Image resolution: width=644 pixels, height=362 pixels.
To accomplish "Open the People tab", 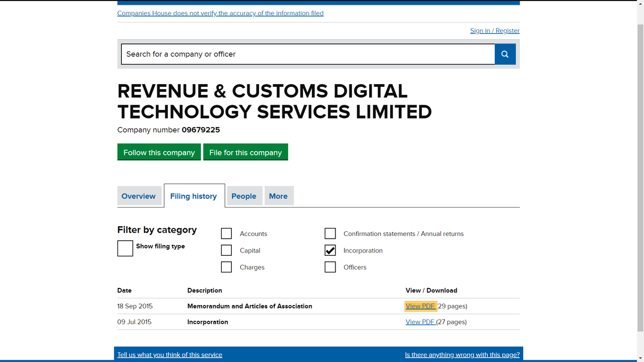I will (x=244, y=196).
